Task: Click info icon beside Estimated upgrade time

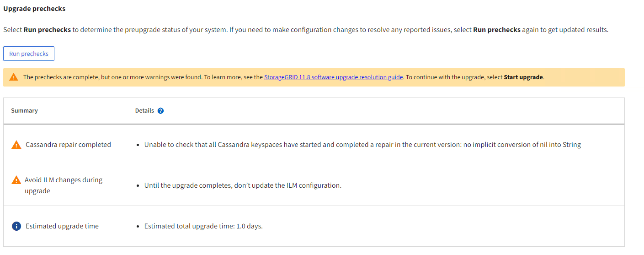Action: pyautogui.click(x=16, y=226)
